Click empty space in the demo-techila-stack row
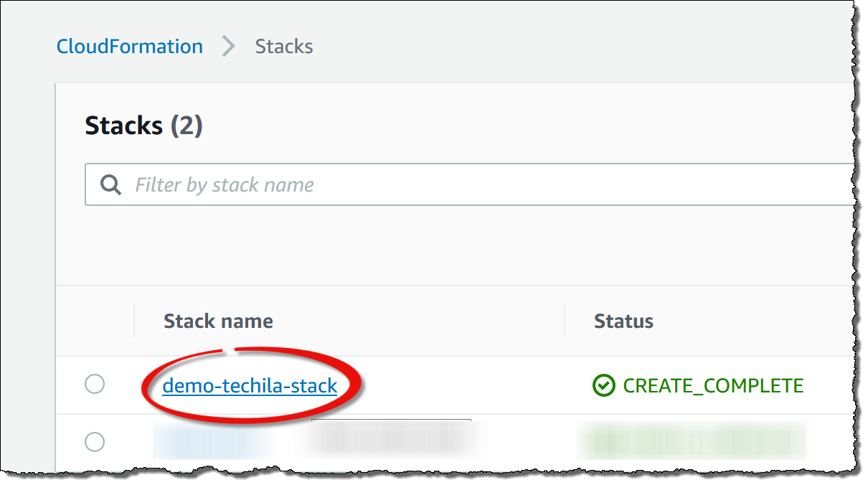 (x=466, y=386)
